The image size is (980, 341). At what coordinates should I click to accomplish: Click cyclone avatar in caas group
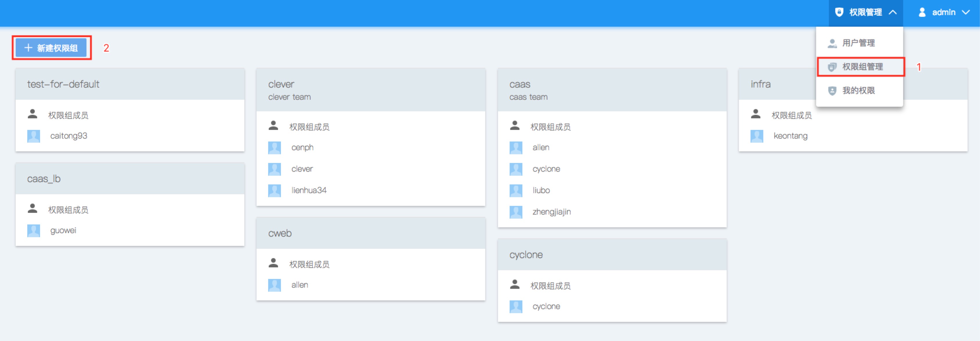point(515,169)
